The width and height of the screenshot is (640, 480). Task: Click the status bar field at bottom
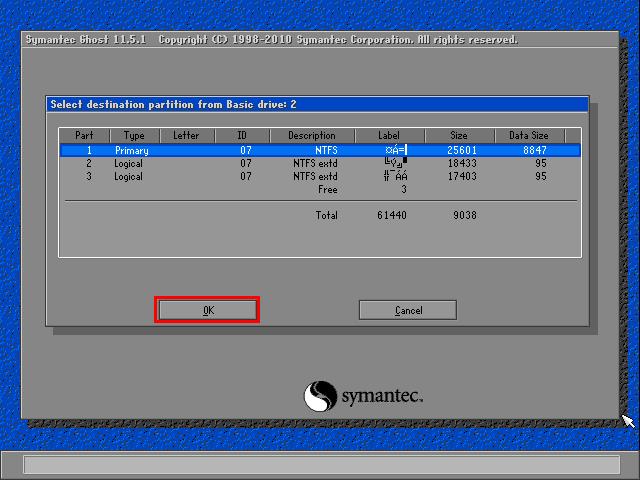pos(321,464)
